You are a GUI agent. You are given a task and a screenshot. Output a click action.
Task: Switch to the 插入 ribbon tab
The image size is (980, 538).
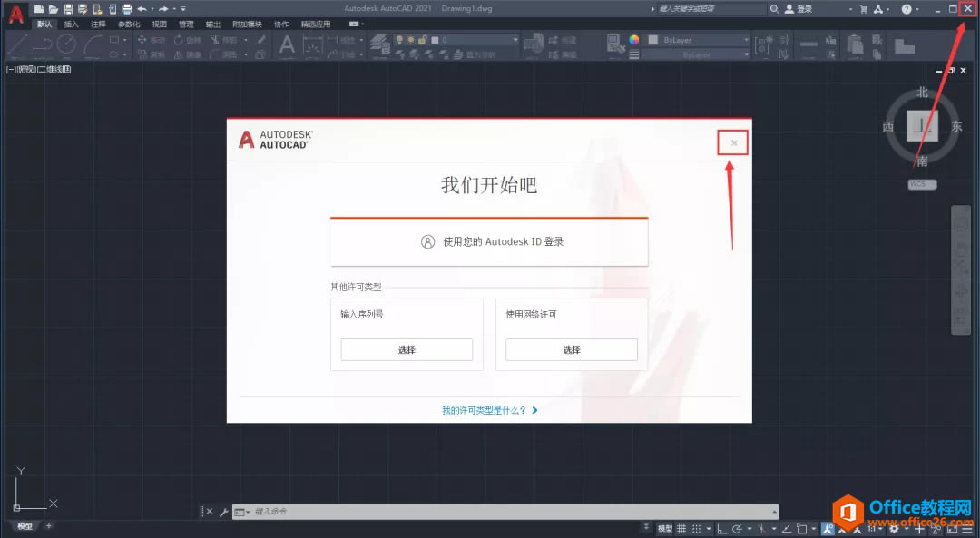coord(72,24)
